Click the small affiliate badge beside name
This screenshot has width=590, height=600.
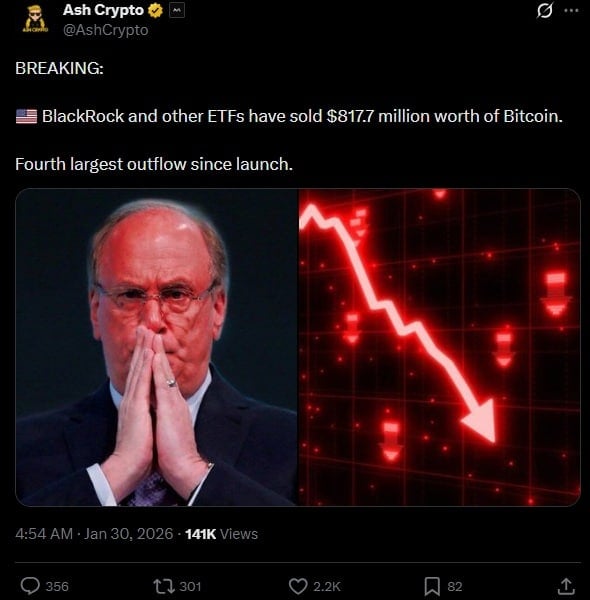176,11
